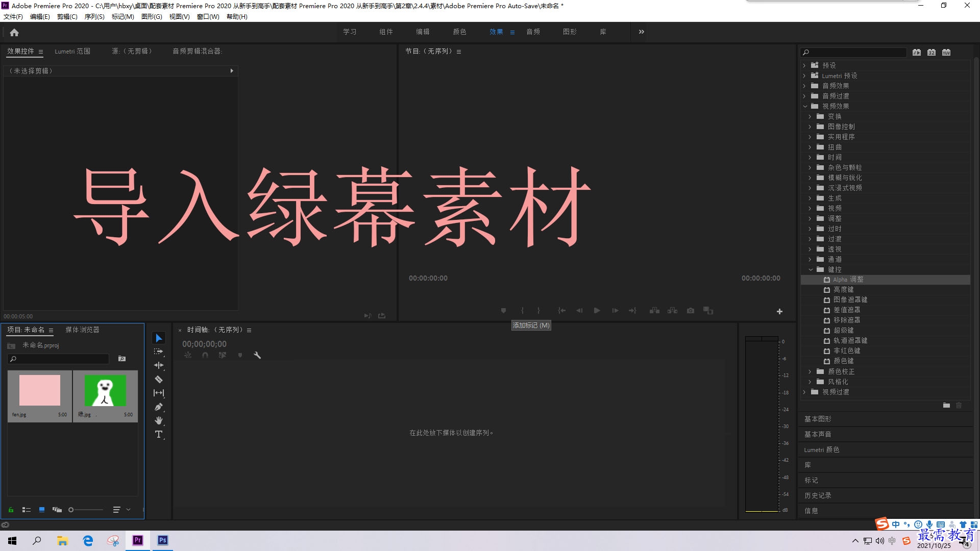980x551 pixels.
Task: Toggle project writable lock icon
Action: 11,510
